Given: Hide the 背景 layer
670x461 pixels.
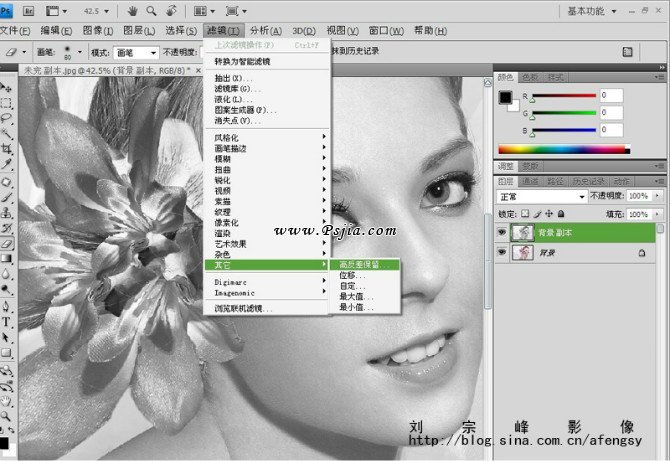Looking at the screenshot, I should [502, 253].
